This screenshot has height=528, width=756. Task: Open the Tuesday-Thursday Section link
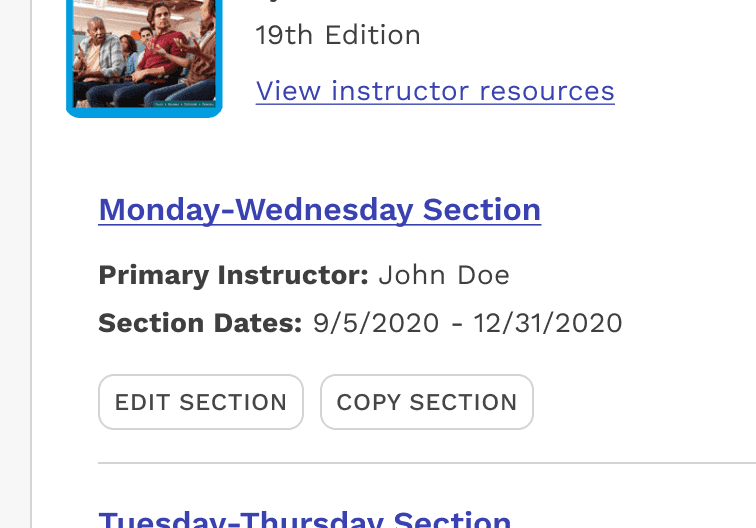click(305, 520)
